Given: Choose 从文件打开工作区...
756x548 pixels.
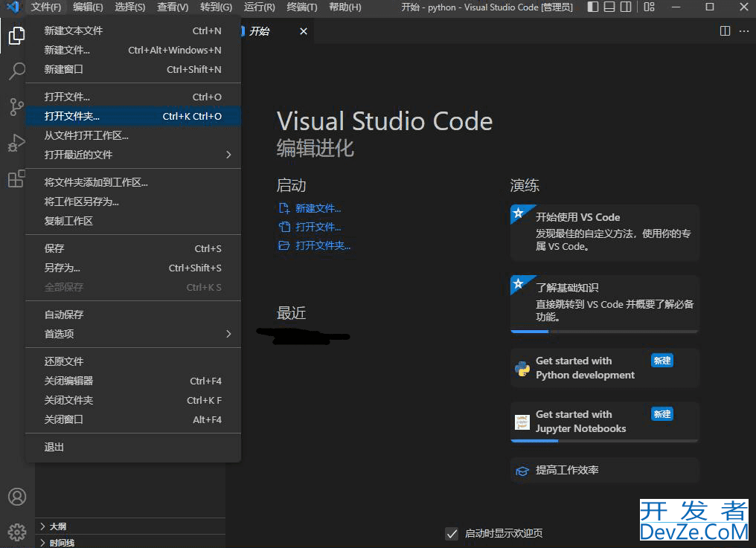Looking at the screenshot, I should point(133,135).
